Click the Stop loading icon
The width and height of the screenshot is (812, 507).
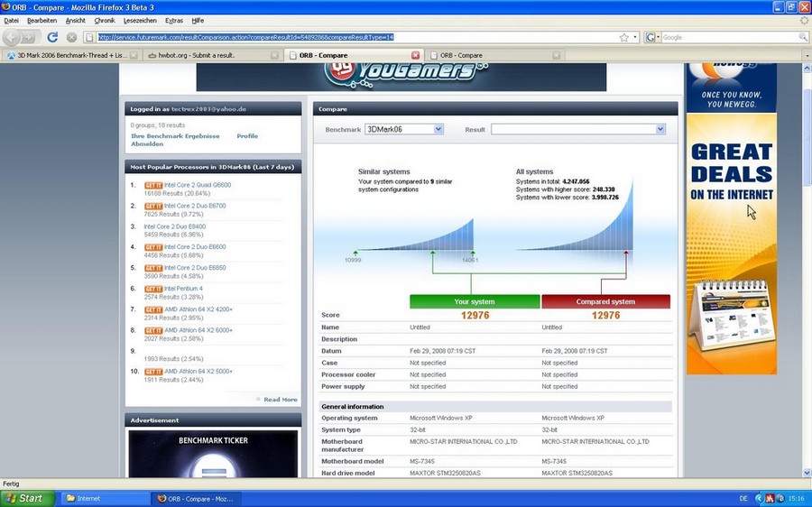71,37
